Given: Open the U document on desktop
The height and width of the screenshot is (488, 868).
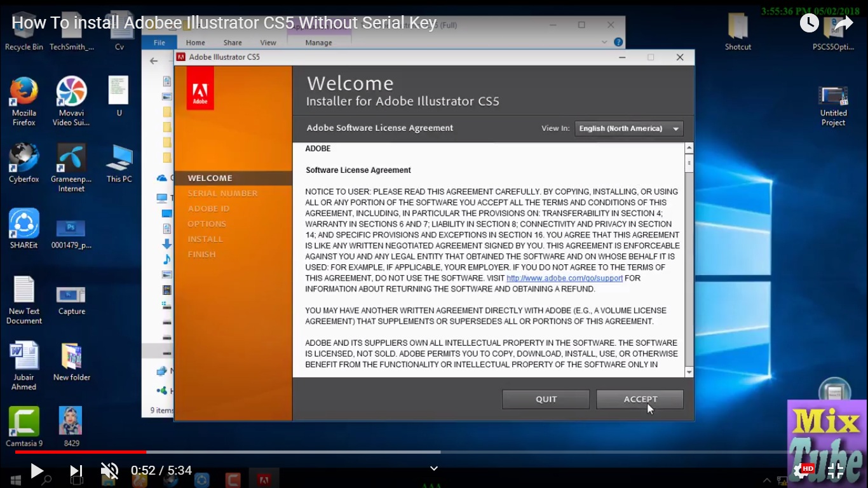Looking at the screenshot, I should (x=119, y=97).
